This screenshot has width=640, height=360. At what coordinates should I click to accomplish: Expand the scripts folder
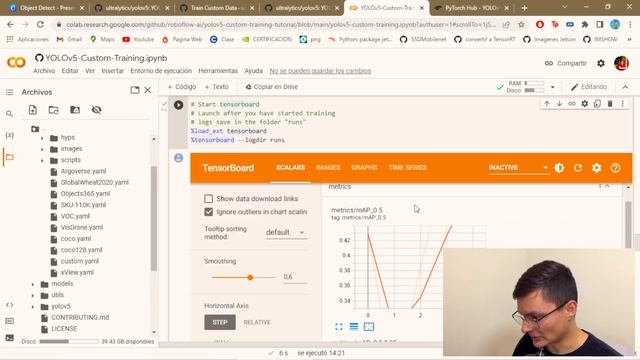point(42,160)
